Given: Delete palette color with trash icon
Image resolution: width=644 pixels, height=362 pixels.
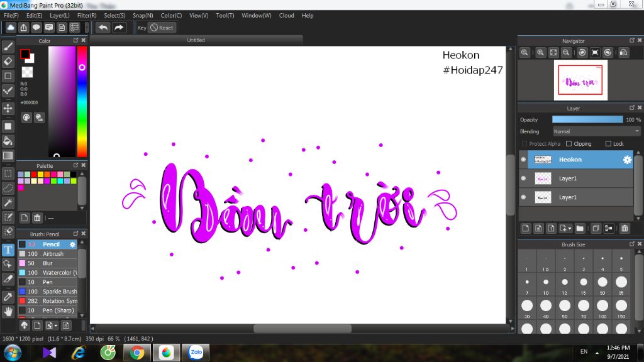Looking at the screenshot, I should [37, 218].
